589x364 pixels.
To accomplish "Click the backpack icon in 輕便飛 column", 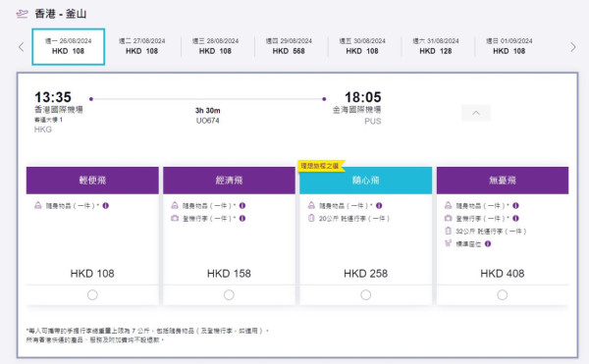I will [x=38, y=205].
